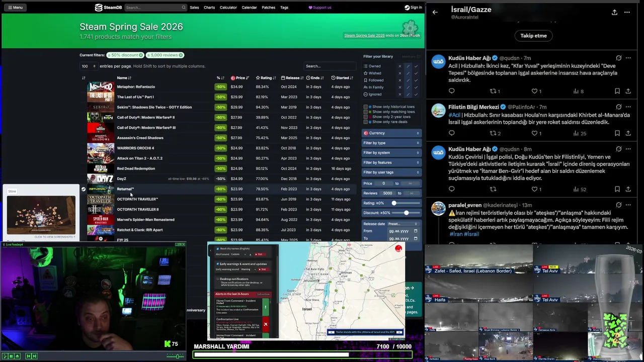Remove the ≥50% discount filter chip

click(141, 55)
